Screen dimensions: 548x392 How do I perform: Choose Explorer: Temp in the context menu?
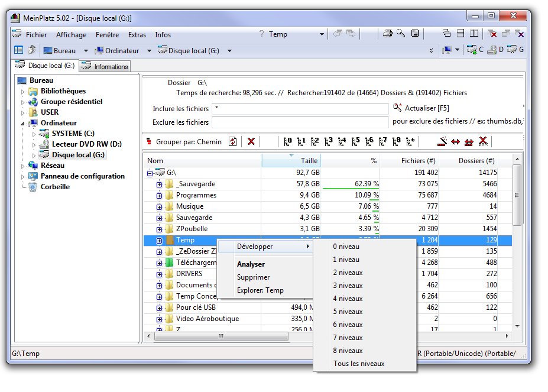tap(260, 290)
